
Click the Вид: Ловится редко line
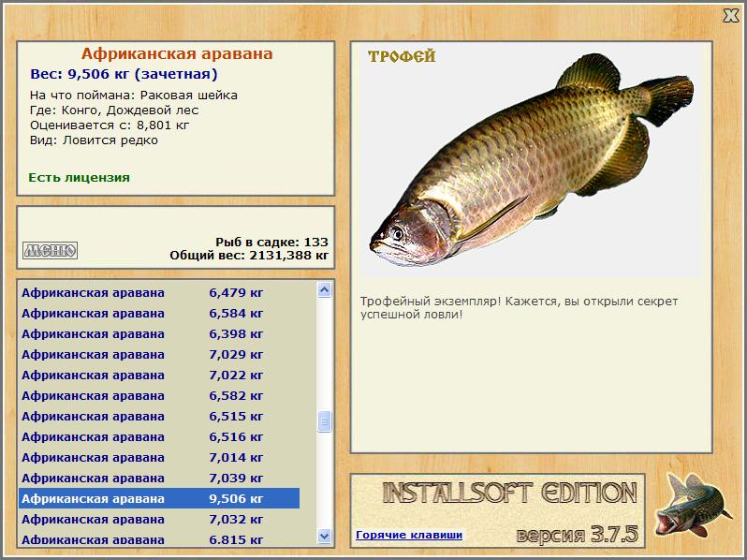click(94, 140)
